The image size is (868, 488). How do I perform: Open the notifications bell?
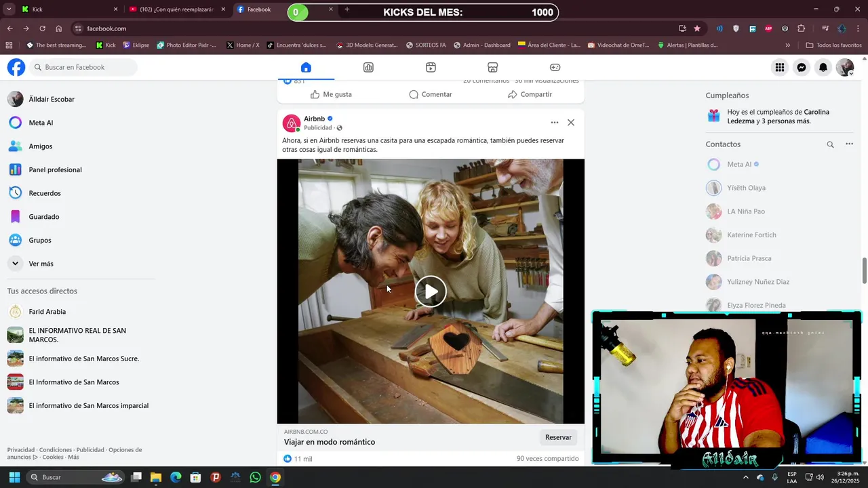click(823, 67)
